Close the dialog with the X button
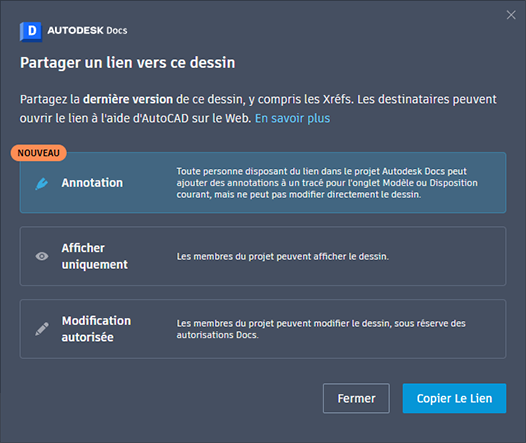526x443 pixels. pos(511,15)
